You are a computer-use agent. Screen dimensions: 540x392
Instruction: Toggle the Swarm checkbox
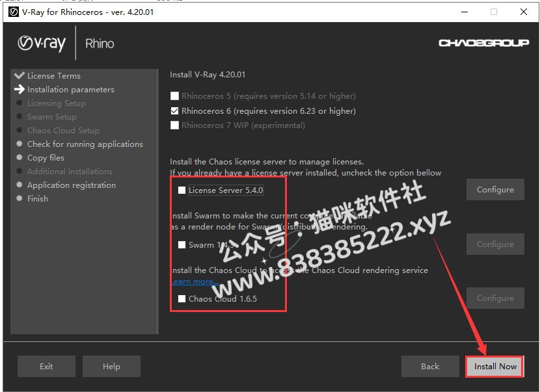(182, 244)
